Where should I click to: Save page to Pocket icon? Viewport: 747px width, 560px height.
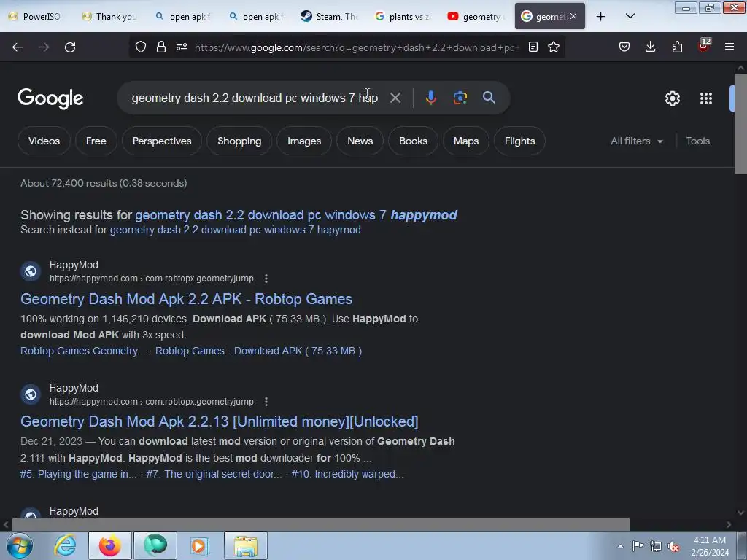coord(624,47)
